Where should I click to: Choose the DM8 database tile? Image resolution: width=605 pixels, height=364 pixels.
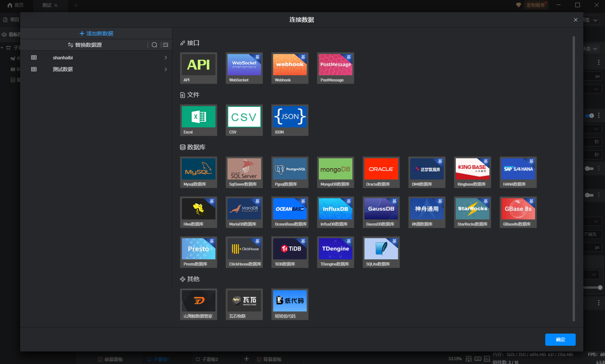click(x=427, y=172)
